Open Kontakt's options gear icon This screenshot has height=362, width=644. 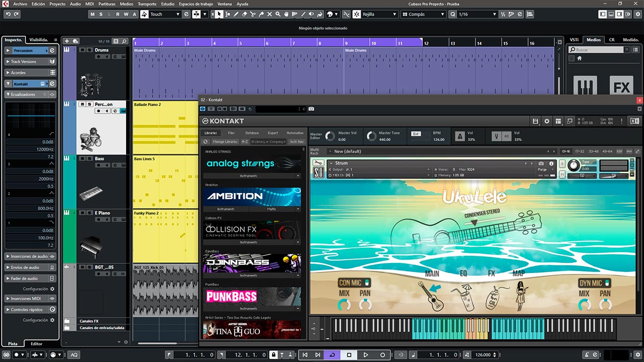[547, 121]
